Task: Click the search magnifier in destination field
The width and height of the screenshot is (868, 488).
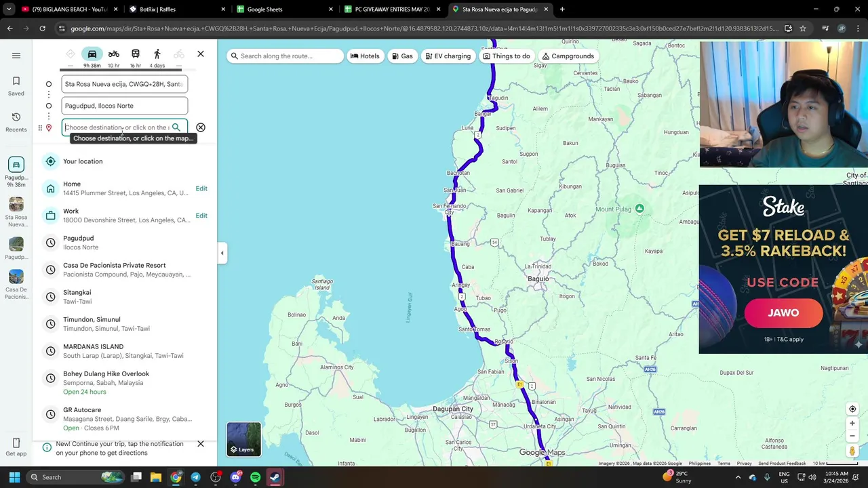Action: [x=176, y=127]
